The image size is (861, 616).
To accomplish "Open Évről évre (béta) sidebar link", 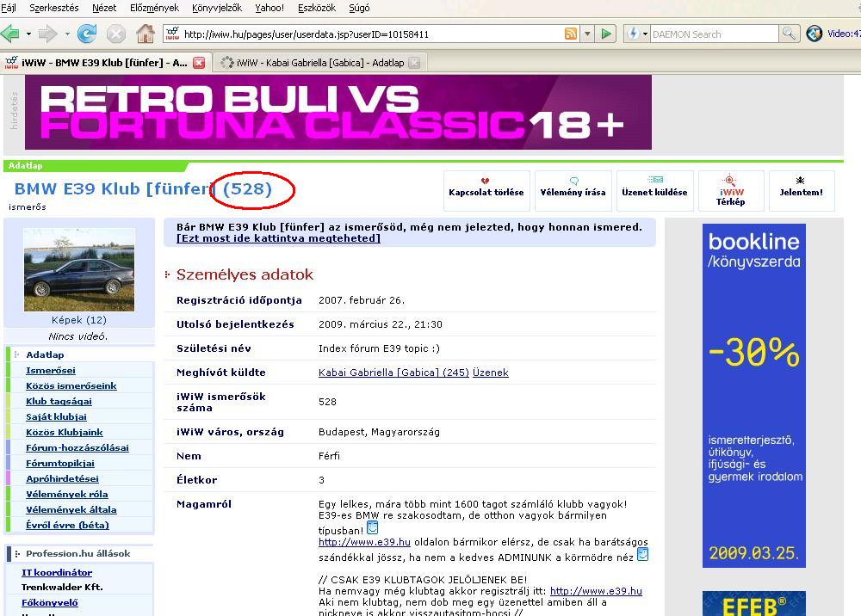I will click(x=67, y=525).
